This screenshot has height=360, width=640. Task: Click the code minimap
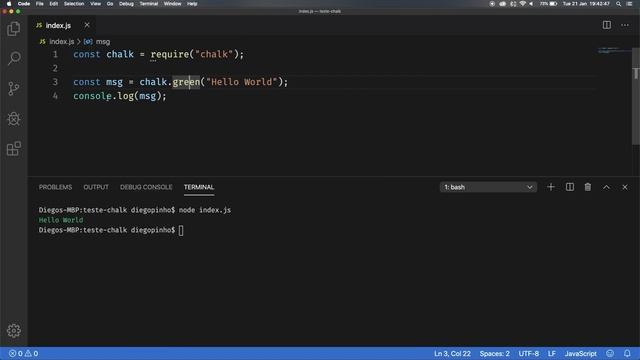point(614,51)
